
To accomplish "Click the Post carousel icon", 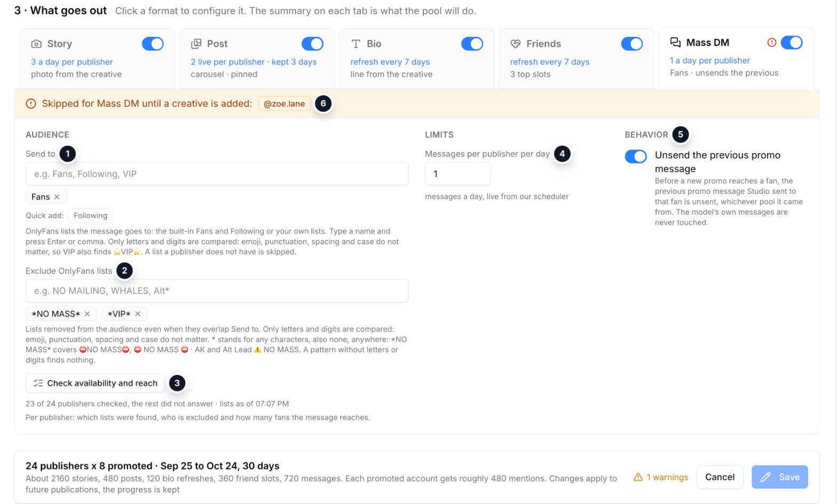I will [x=196, y=44].
